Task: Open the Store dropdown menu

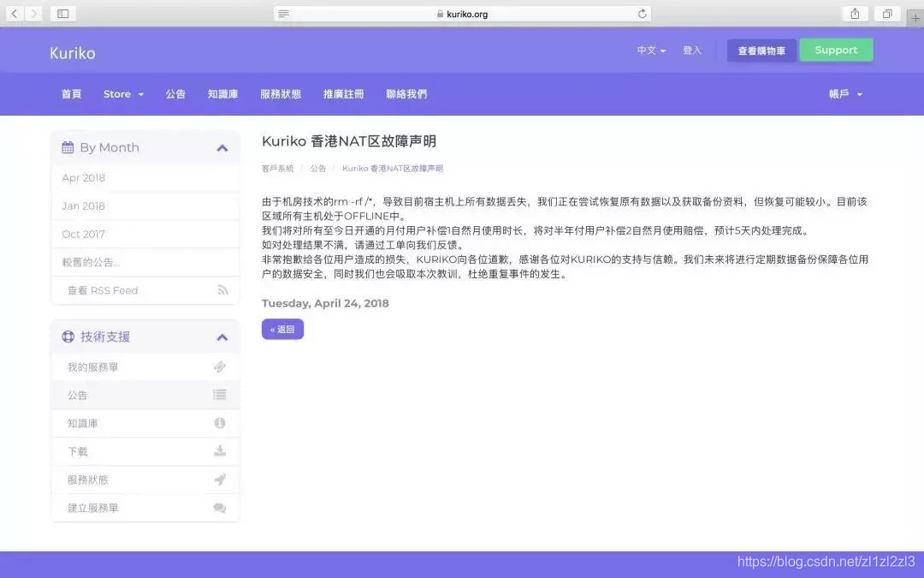Action: 124,94
